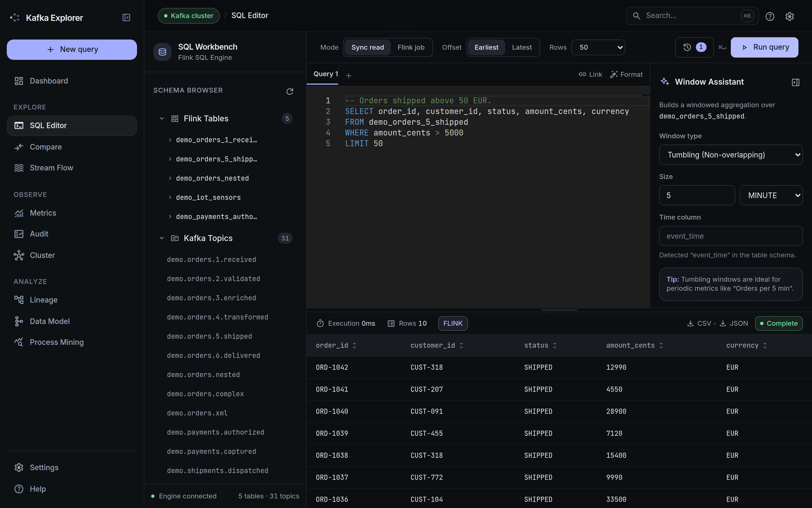The image size is (812, 508).
Task: Click the Help question mark icon in sidebar
Action: (19, 489)
